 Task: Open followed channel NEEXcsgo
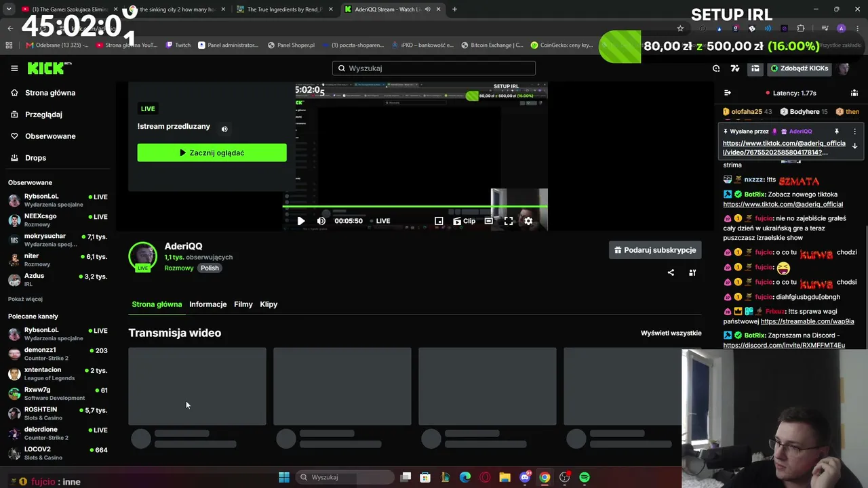[58, 220]
